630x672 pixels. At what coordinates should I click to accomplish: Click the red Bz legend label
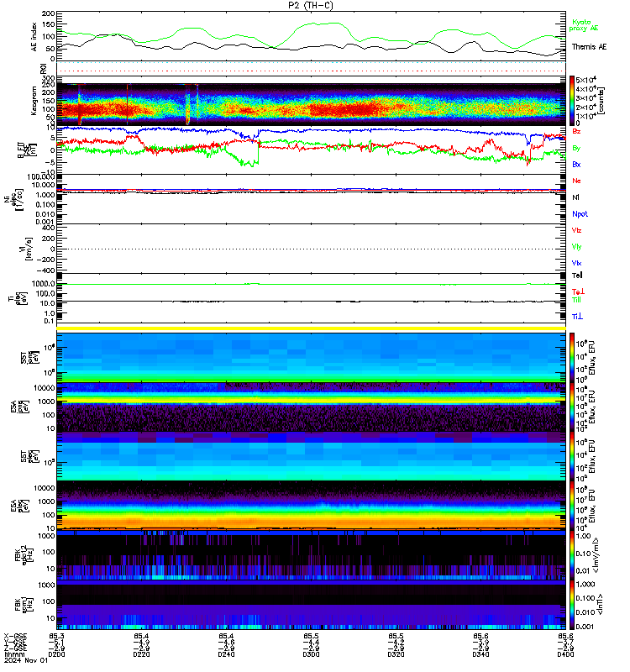(x=576, y=131)
